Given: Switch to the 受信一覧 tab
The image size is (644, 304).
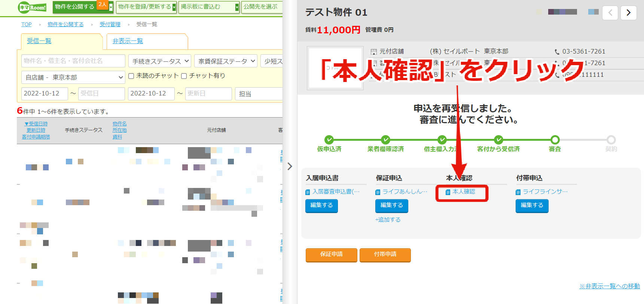Looking at the screenshot, I should coord(39,41).
